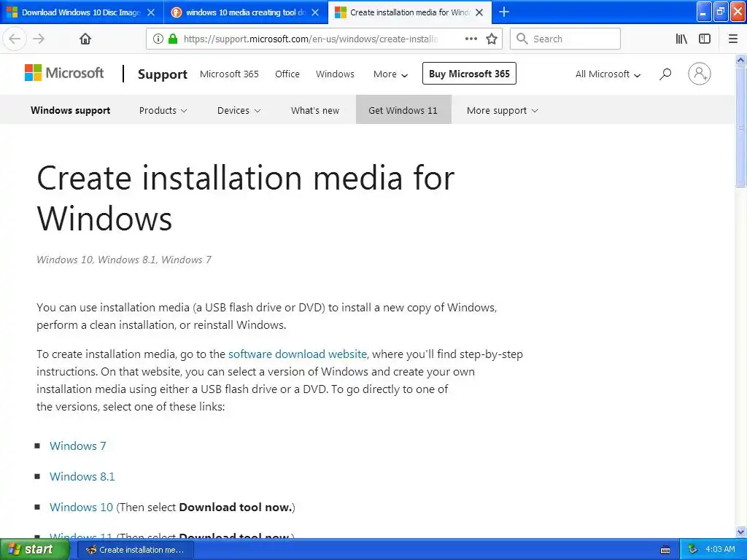Viewport: 747px width, 560px height.
Task: Click the browser Forward arrow button
Action: tap(39, 39)
